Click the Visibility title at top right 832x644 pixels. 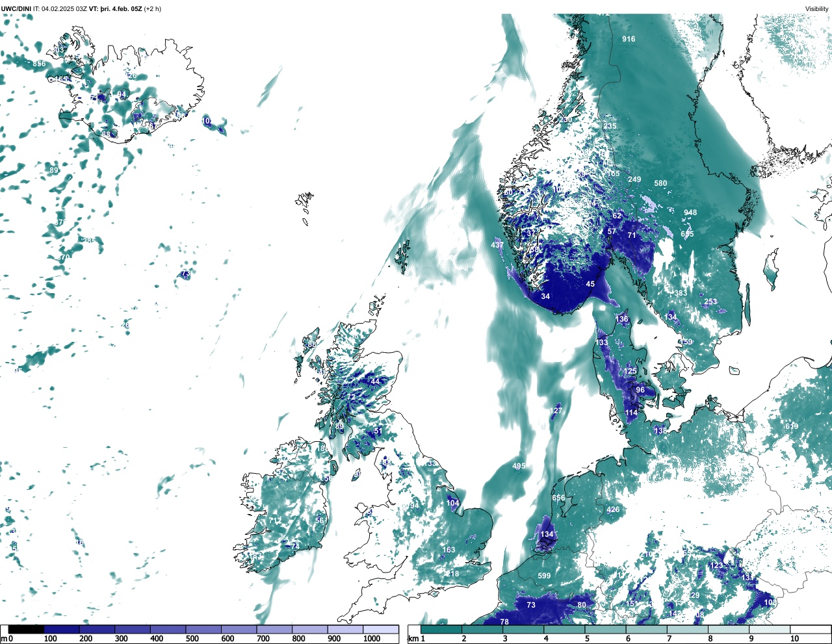(817, 8)
